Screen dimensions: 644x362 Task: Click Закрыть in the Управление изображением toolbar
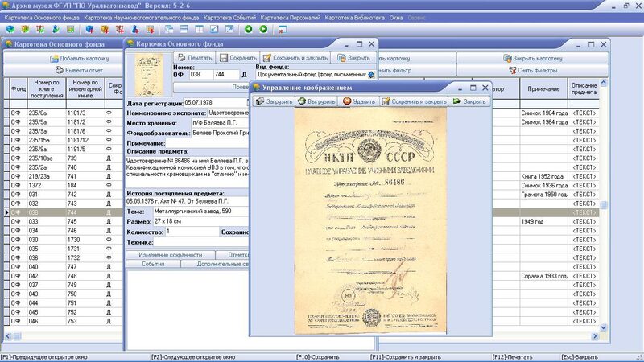(x=469, y=101)
